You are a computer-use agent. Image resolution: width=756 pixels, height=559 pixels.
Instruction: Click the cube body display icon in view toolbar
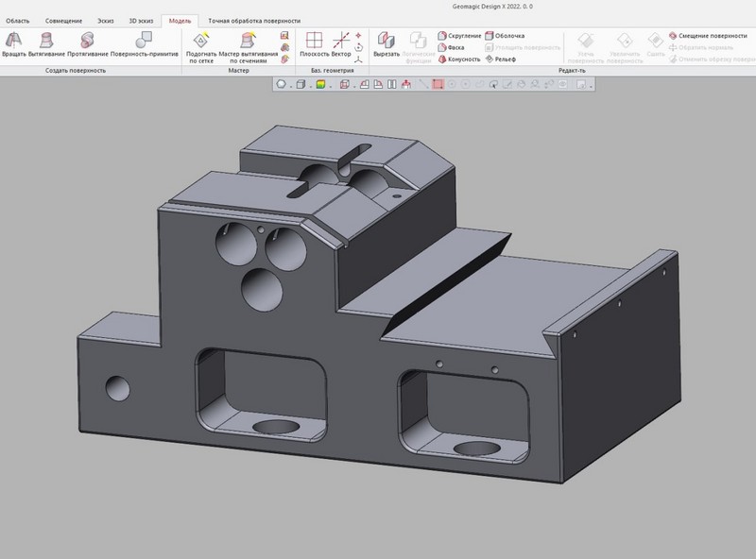[x=301, y=84]
